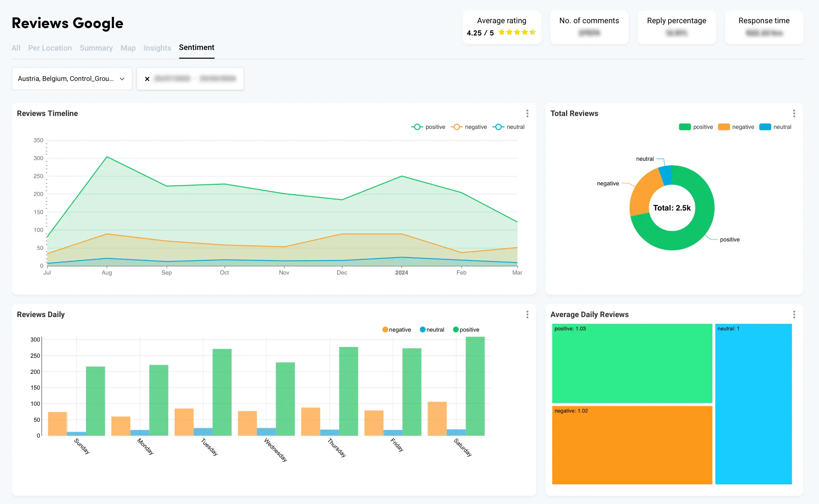Click the dropdown chevron next to Austria, Belgium
This screenshot has height=504, width=819.
point(122,79)
